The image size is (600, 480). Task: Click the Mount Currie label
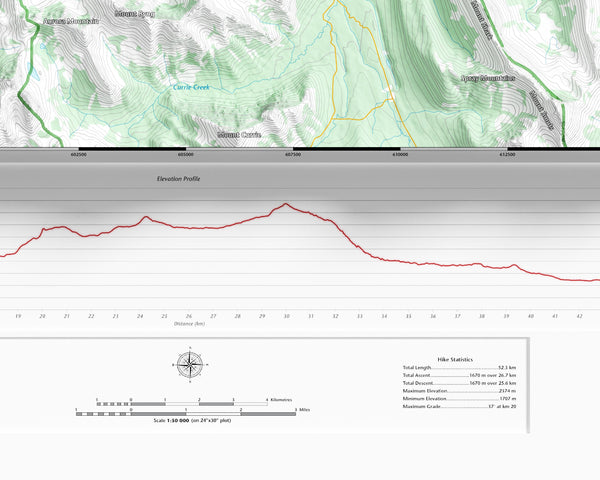[x=239, y=134]
